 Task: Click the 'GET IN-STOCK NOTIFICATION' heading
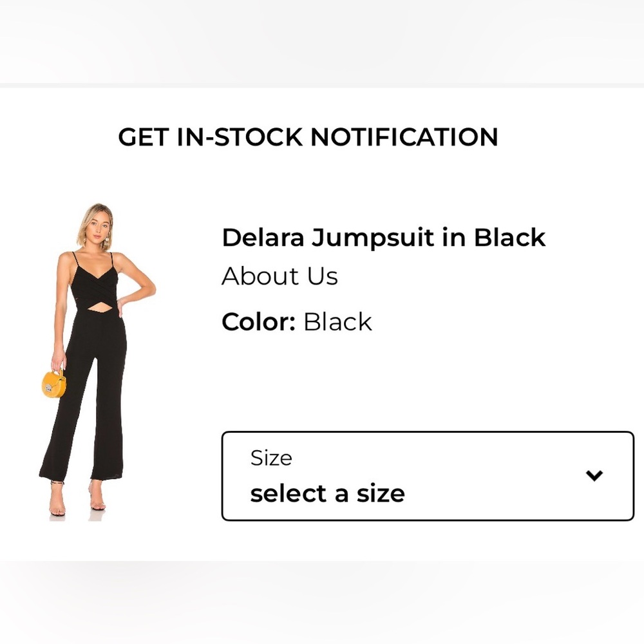308,137
